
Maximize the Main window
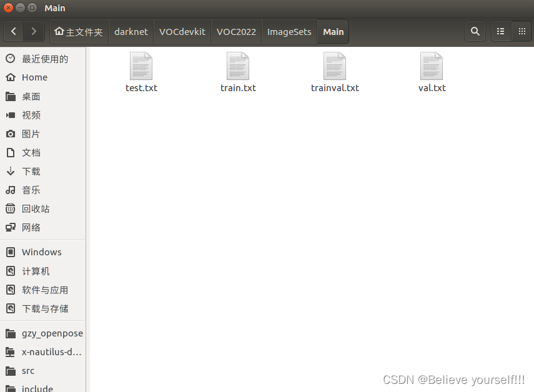tap(32, 7)
